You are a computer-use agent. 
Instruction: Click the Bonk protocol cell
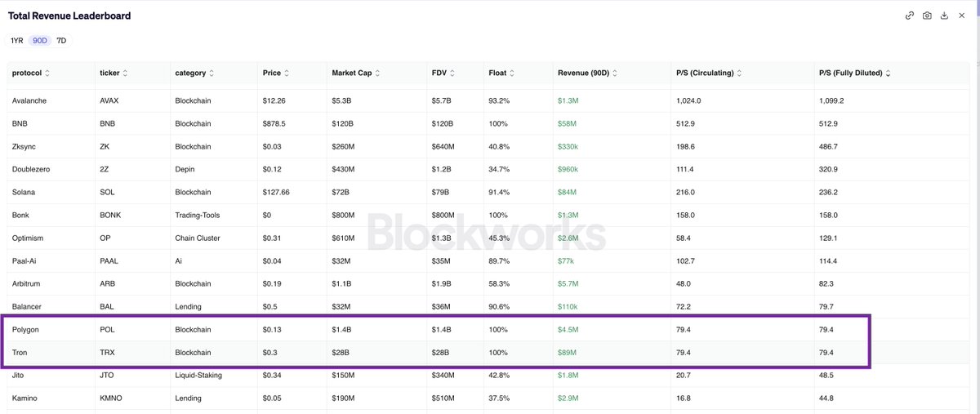pyautogui.click(x=20, y=215)
